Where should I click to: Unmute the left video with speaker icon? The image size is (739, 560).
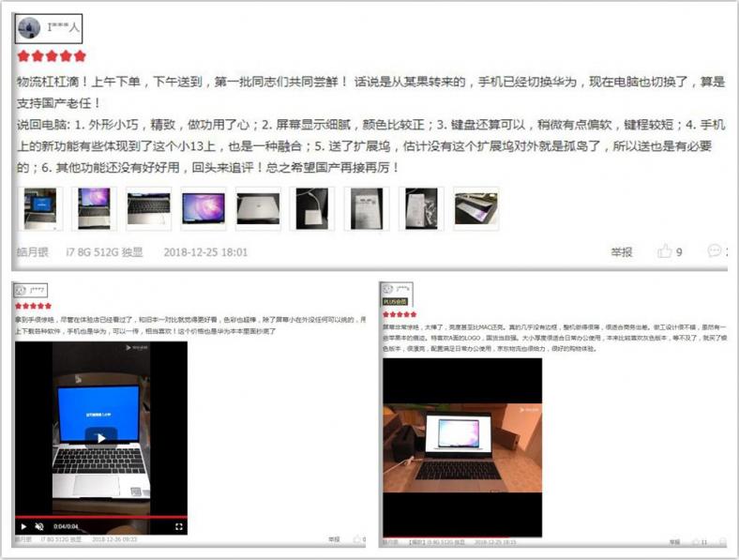point(39,526)
